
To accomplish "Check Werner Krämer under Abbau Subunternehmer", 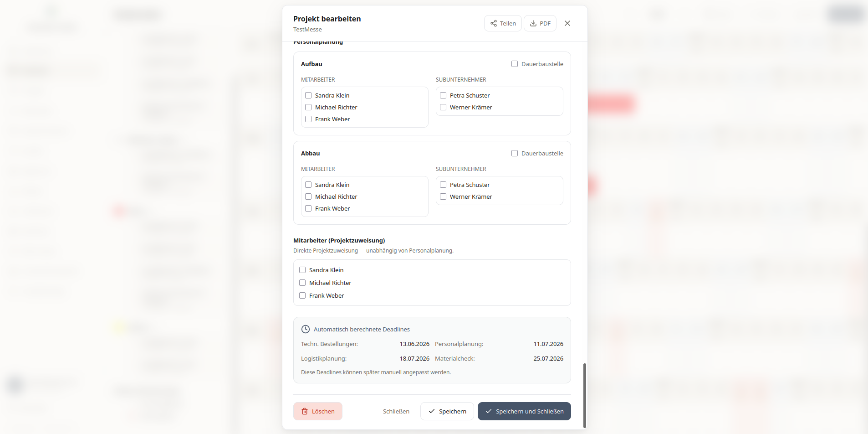I will coord(443,196).
